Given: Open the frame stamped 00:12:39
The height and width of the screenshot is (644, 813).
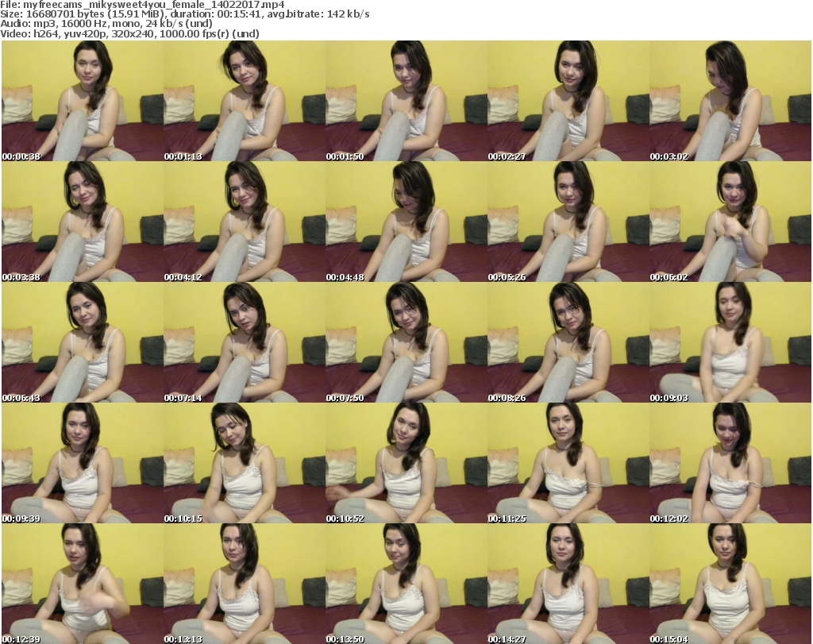Looking at the screenshot, I should pyautogui.click(x=83, y=584).
